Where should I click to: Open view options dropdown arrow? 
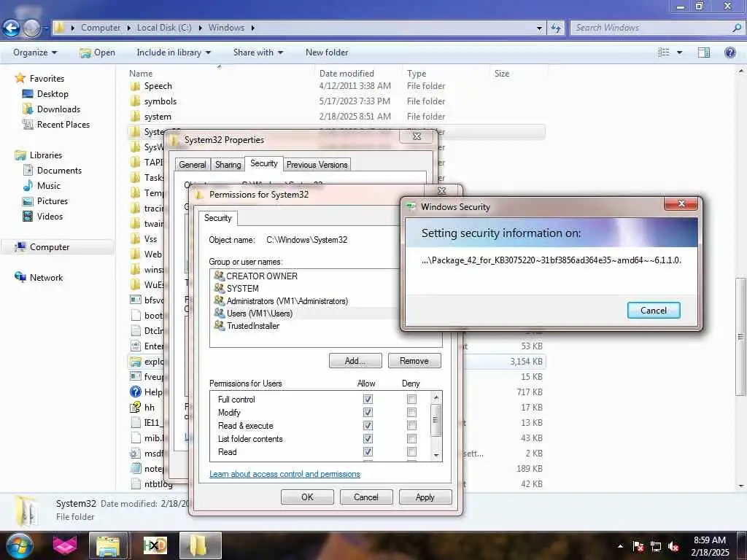point(679,52)
